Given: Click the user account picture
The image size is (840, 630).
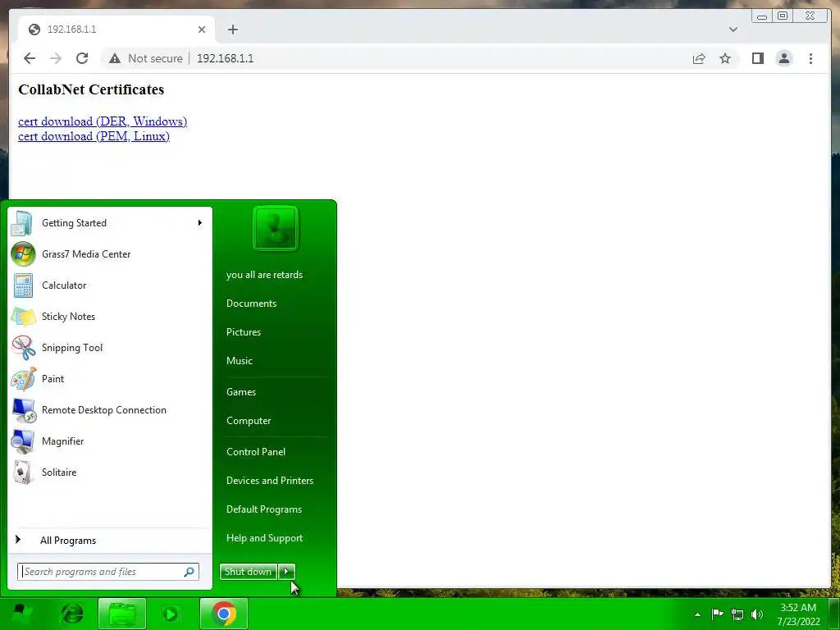Looking at the screenshot, I should point(276,228).
